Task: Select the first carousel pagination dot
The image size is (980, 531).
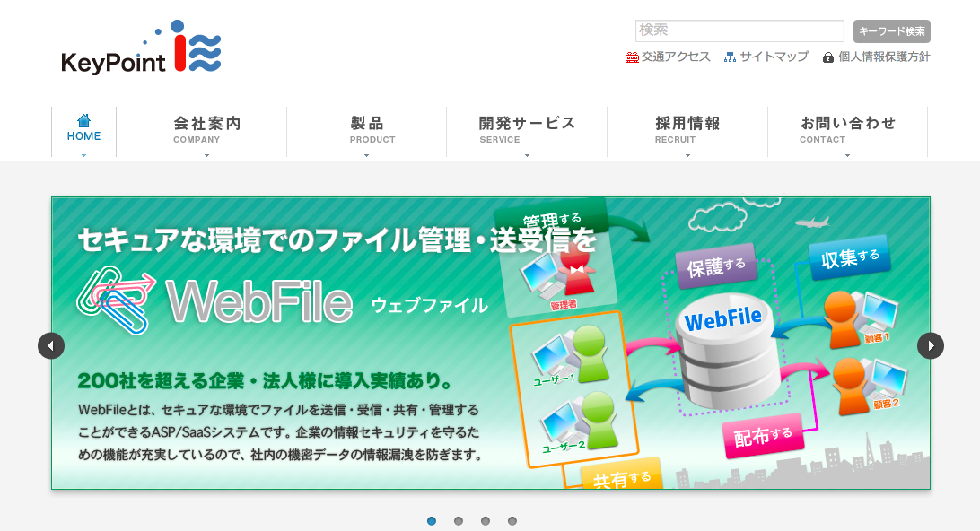Action: (432, 521)
